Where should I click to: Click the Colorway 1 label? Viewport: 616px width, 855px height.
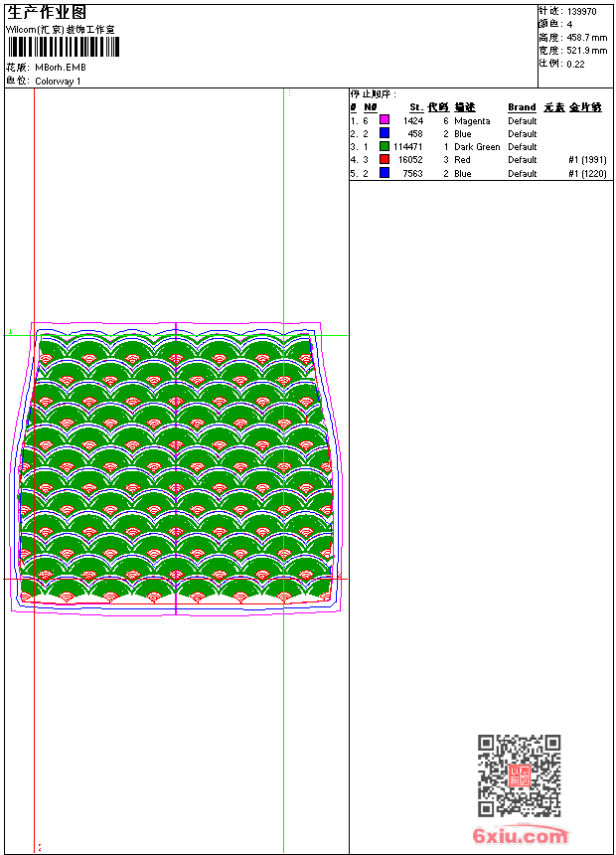58,82
